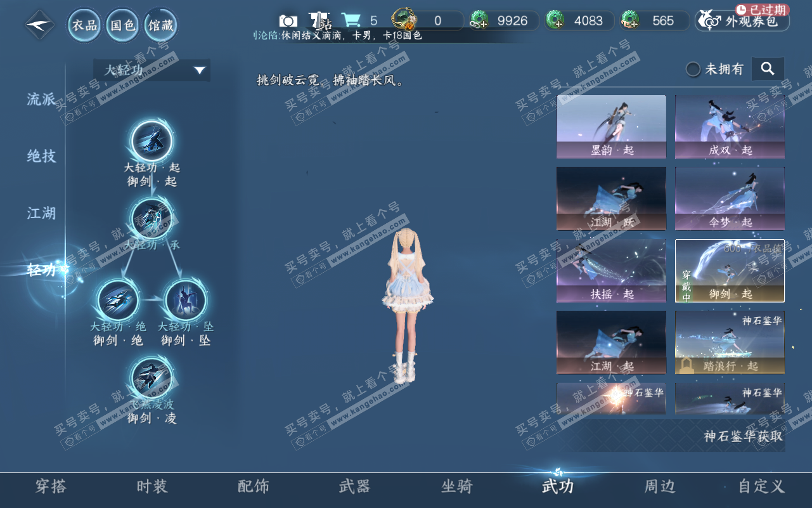
Task: Add currency via jade icon showing 9926
Action: [x=480, y=21]
